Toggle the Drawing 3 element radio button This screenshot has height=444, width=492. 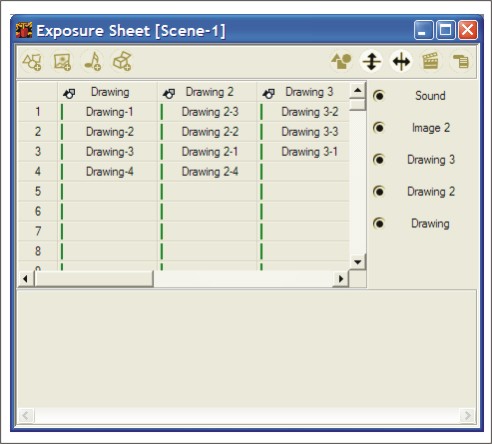379,160
